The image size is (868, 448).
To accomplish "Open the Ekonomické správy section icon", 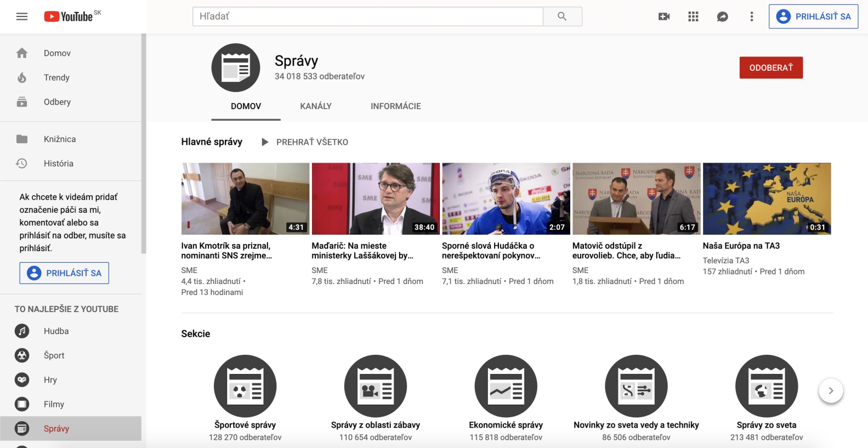I will [506, 386].
